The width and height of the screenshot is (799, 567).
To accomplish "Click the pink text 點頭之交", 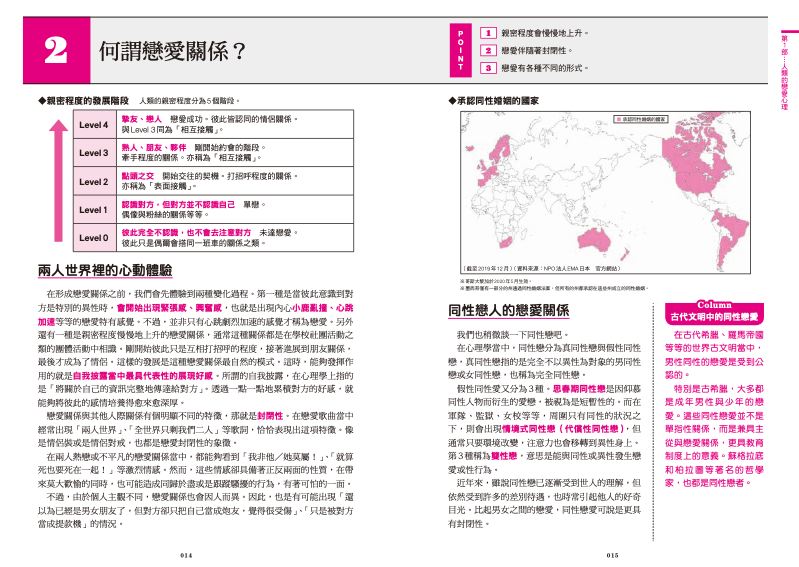I will click(137, 176).
